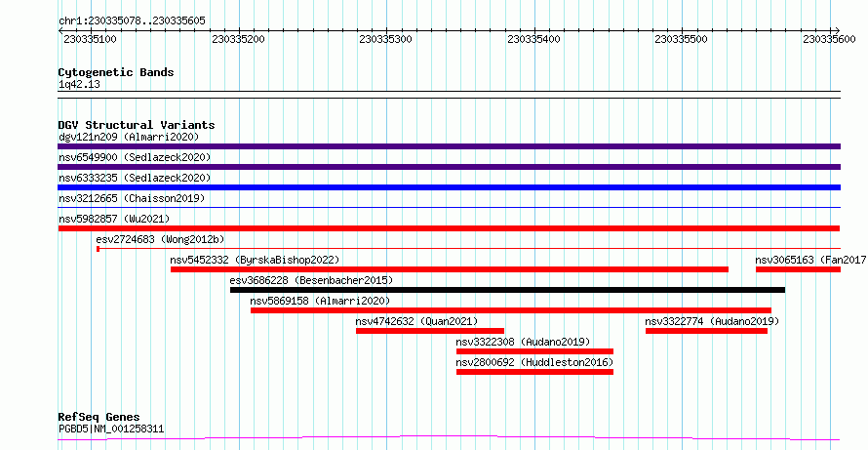The height and width of the screenshot is (450, 868).
Task: Click ruler position 230335300
Action: 386,39
